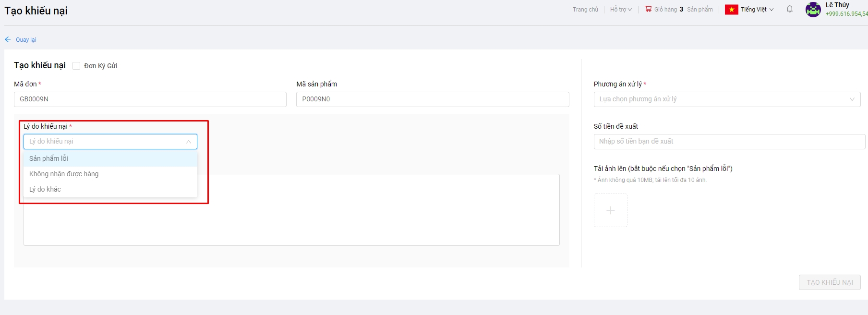Go to Trang chủ link
This screenshot has height=315, width=868.
tap(585, 10)
